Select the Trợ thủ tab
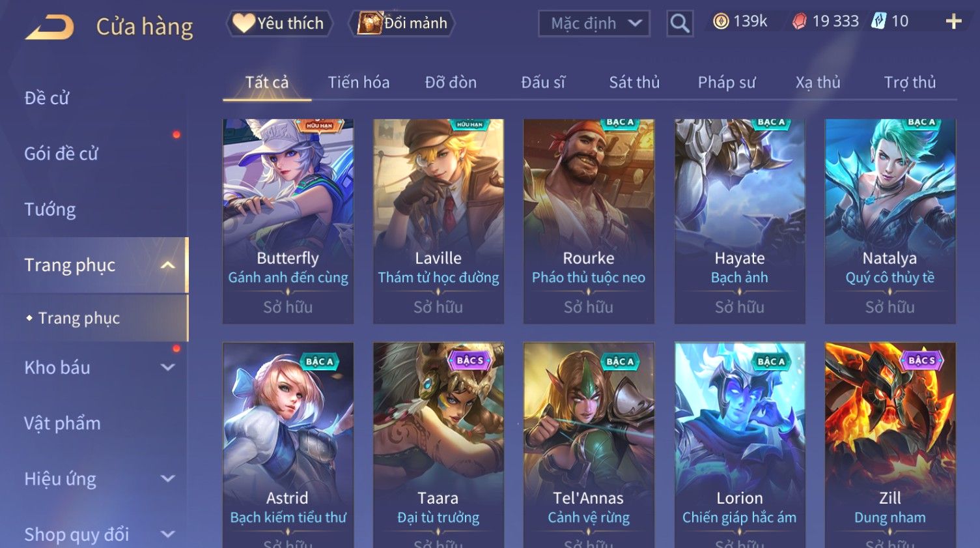The image size is (980, 548). pos(910,82)
